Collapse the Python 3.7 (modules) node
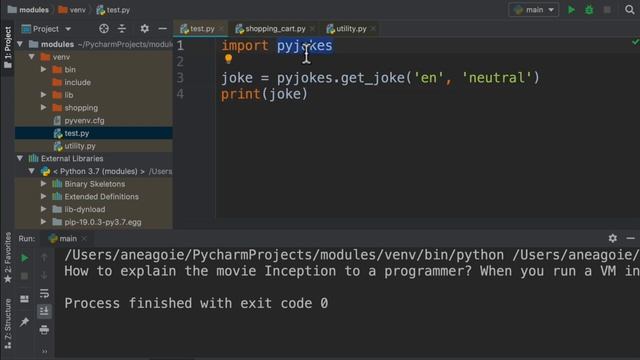The height and width of the screenshot is (360, 640). [32, 171]
